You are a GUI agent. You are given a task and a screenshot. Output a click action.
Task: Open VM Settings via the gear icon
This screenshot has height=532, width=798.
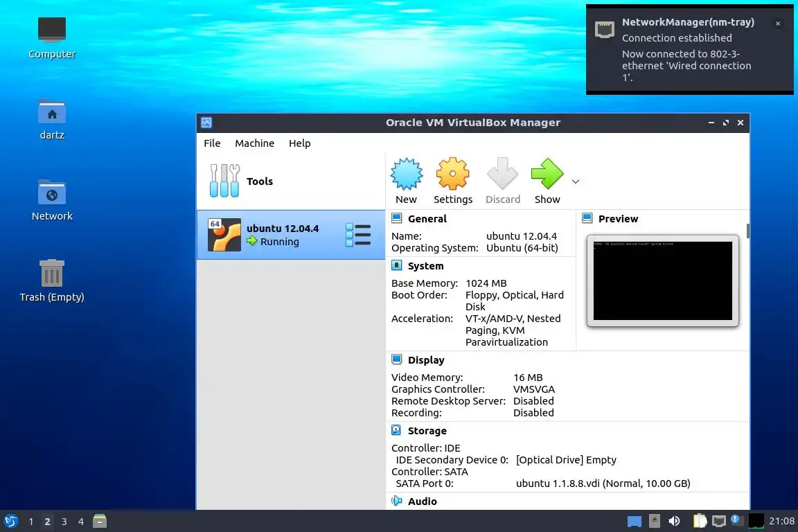[452, 174]
